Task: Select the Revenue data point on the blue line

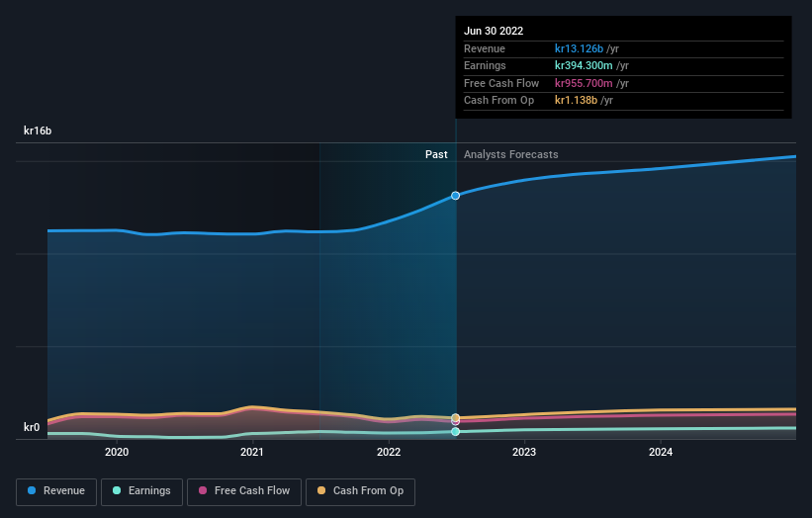Action: pos(455,196)
